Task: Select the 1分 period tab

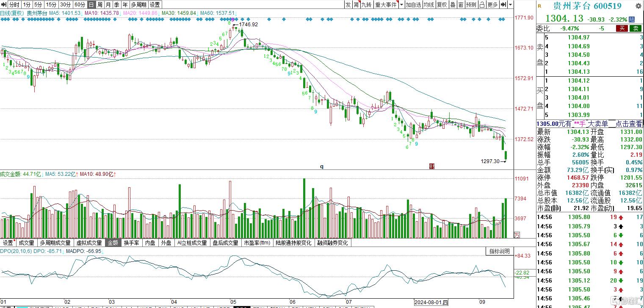Action: pos(27,5)
